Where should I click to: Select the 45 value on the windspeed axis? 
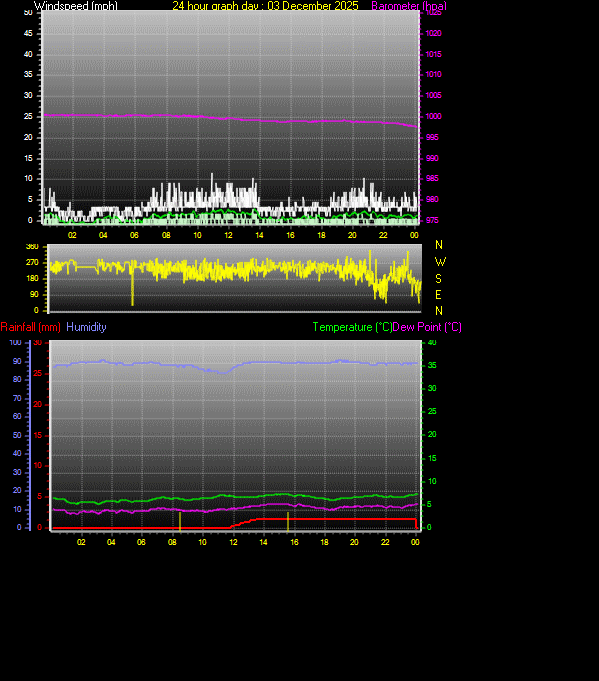[x=28, y=33]
